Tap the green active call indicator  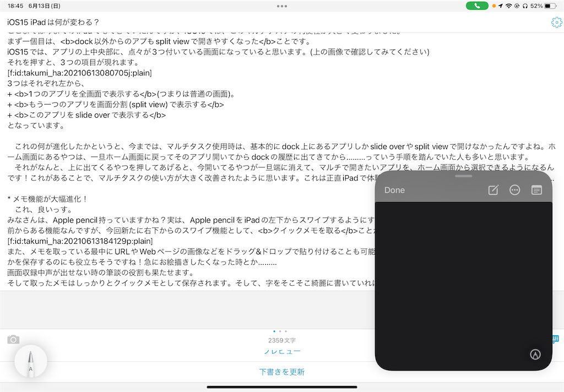pos(477,6)
